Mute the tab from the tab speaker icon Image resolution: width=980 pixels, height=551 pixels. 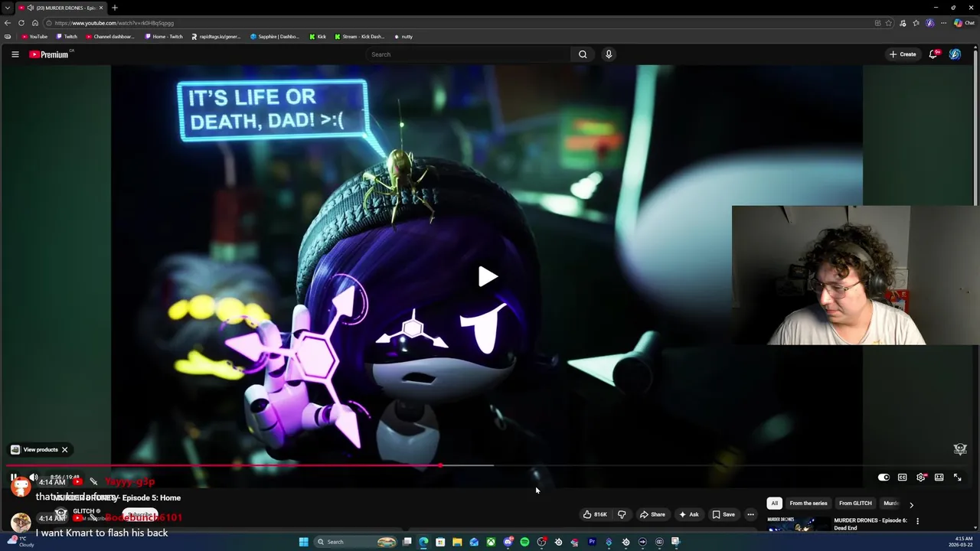30,8
